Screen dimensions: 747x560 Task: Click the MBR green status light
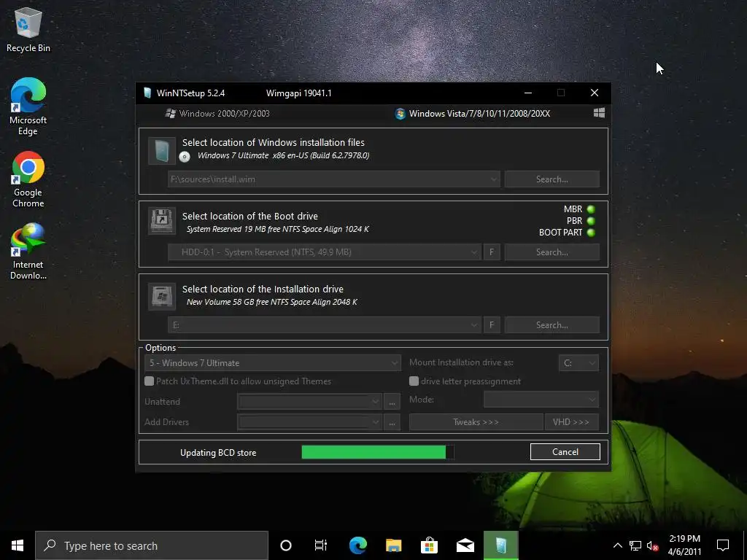591,209
